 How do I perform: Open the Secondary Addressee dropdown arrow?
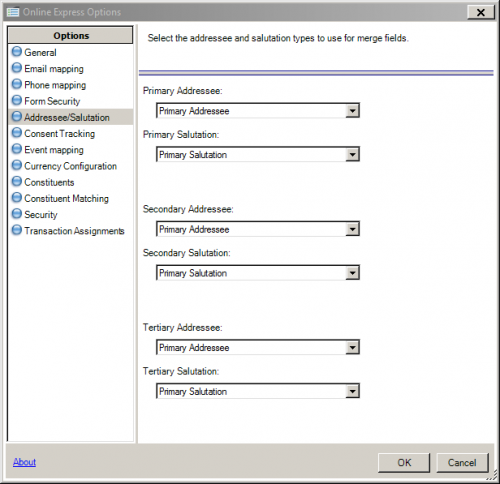(x=352, y=229)
